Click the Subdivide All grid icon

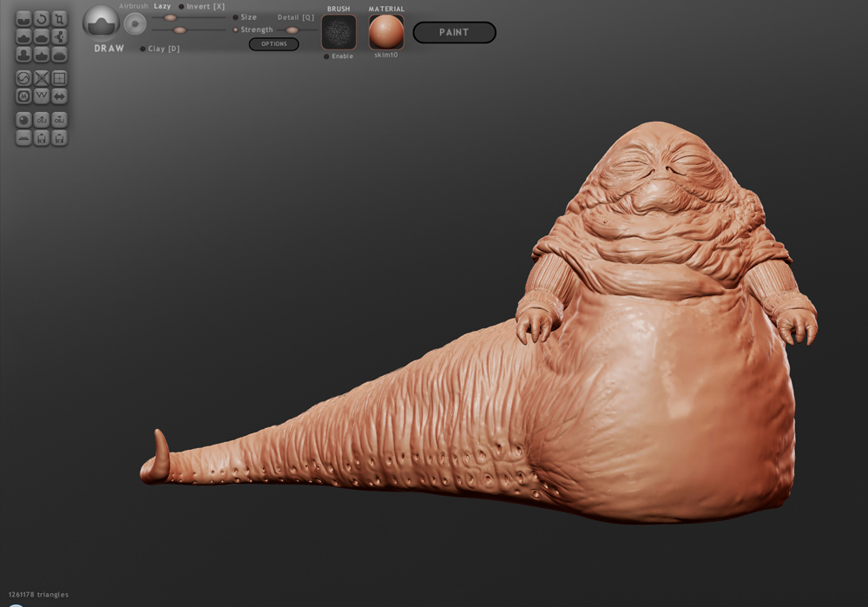coord(59,78)
